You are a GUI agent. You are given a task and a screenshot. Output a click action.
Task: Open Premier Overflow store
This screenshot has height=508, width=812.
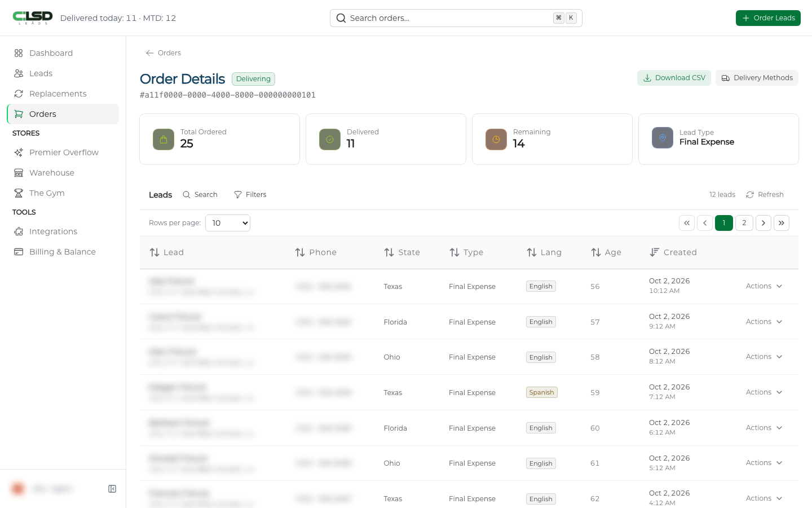(63, 152)
